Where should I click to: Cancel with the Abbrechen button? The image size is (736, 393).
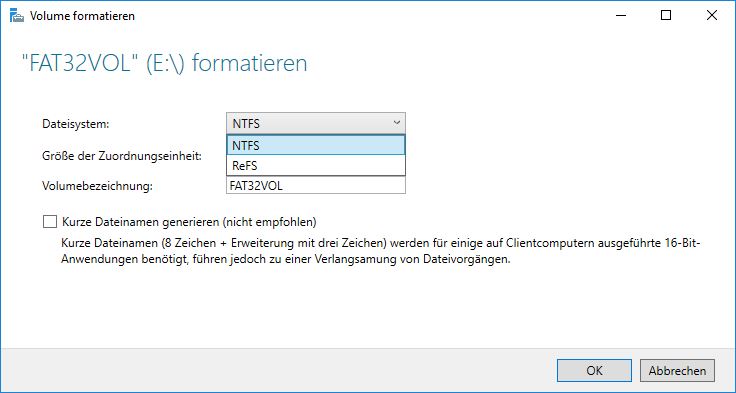(x=677, y=370)
